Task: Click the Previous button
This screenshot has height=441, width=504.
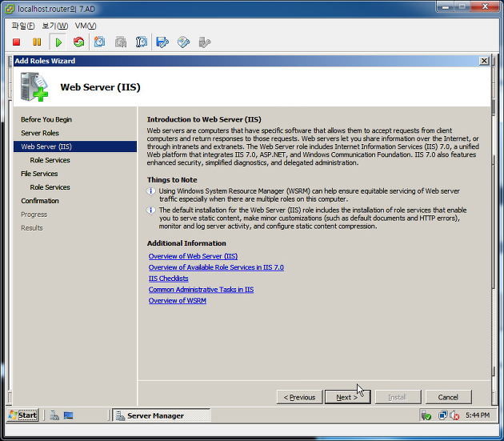Action: click(x=299, y=397)
